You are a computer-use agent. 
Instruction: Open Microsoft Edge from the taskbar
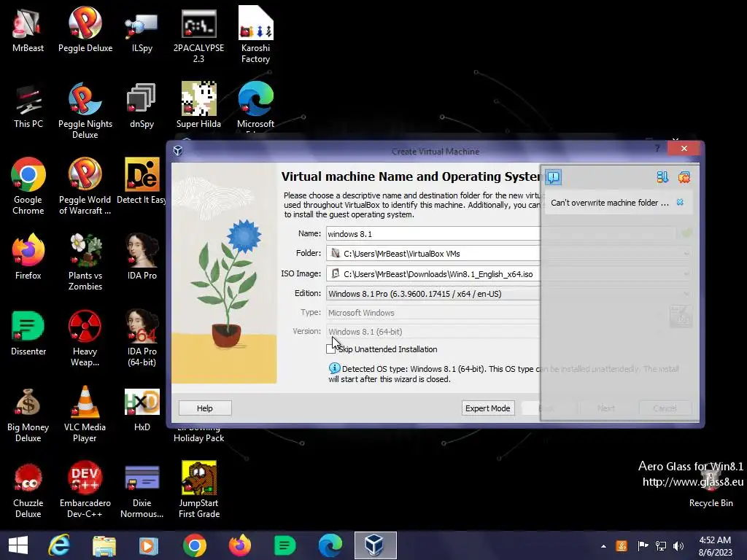coord(330,545)
